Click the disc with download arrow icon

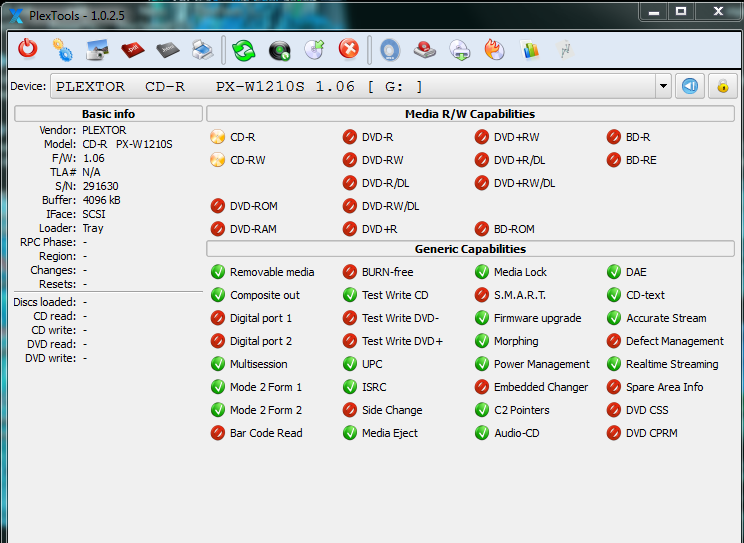[460, 50]
